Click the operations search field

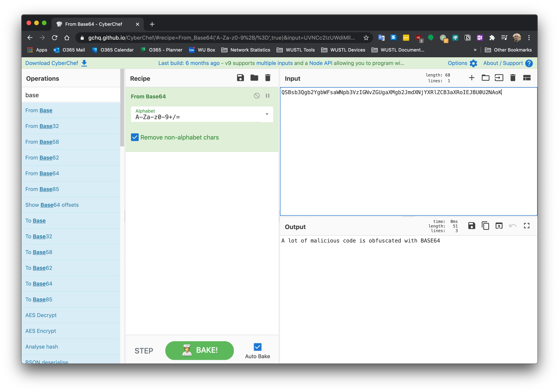click(71, 95)
